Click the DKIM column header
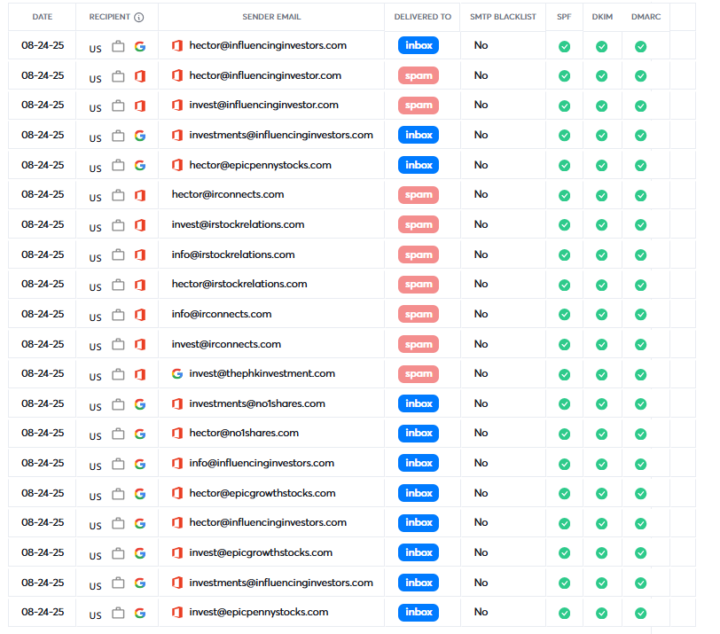The height and width of the screenshot is (634, 720). coord(602,17)
